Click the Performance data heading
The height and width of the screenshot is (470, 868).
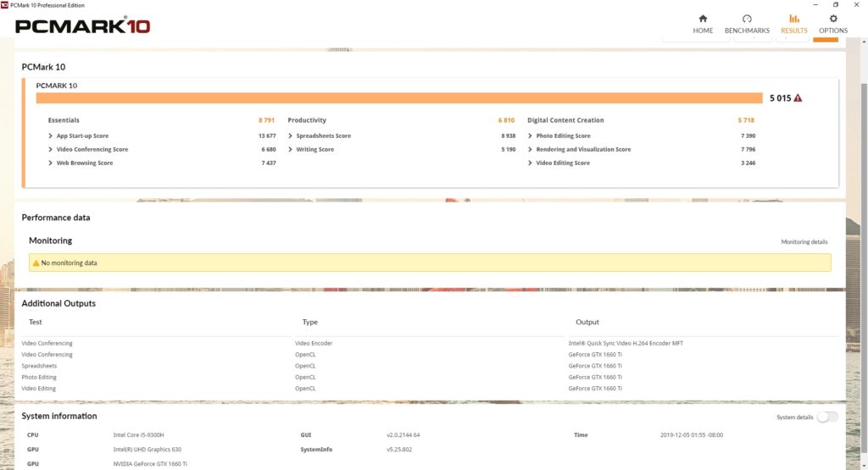tap(56, 218)
